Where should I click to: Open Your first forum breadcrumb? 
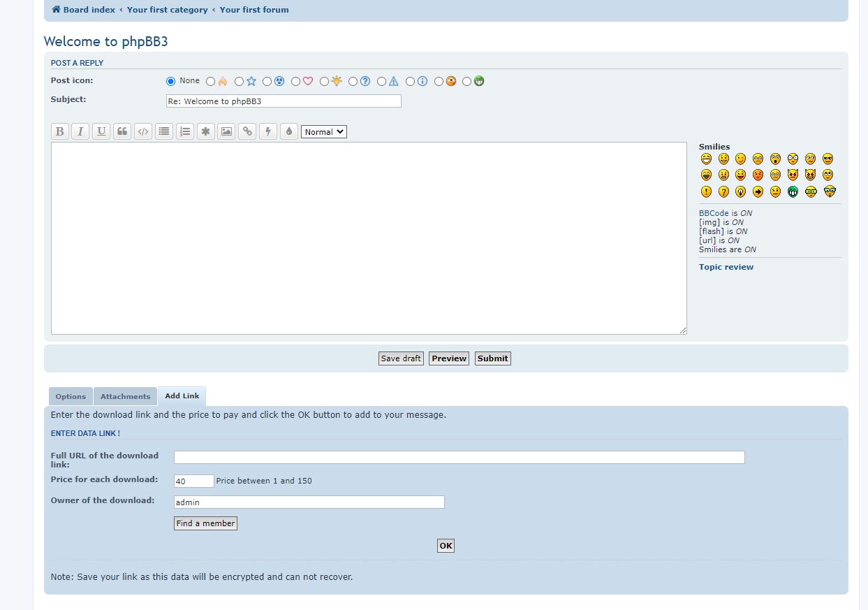coord(254,10)
